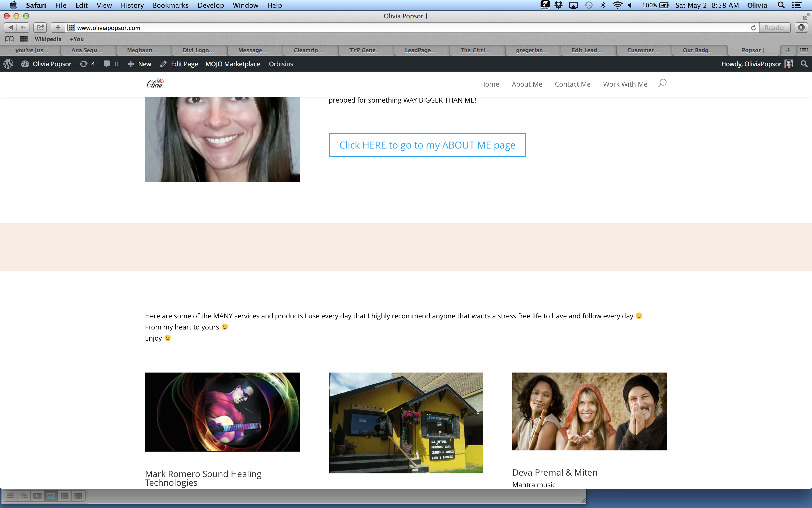Click the woman's portrait photo

pos(222,139)
